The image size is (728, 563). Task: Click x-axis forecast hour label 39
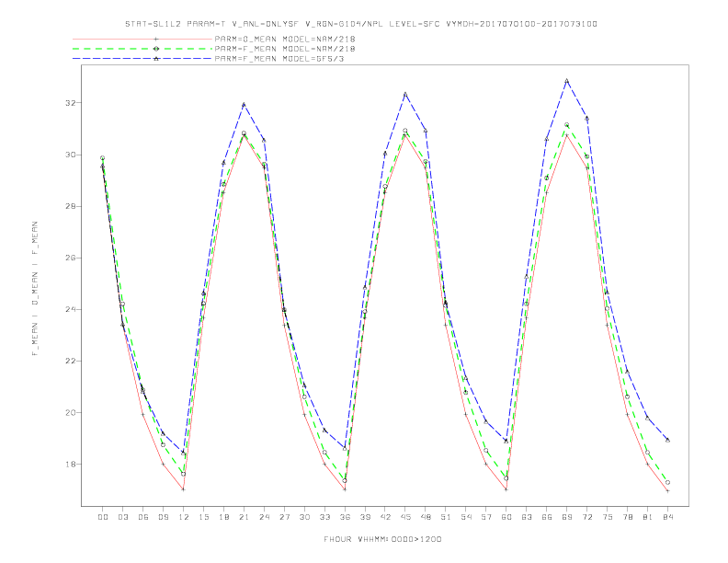tap(365, 517)
